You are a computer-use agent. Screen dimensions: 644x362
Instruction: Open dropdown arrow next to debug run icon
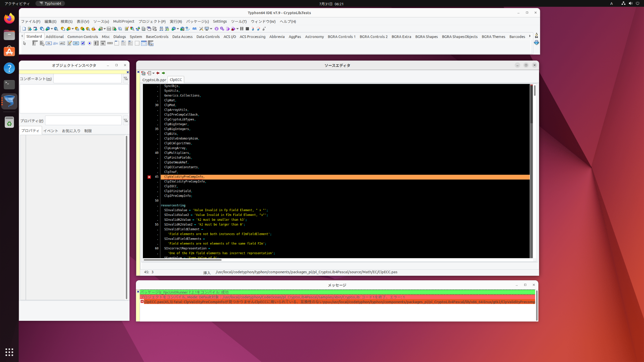[237, 29]
